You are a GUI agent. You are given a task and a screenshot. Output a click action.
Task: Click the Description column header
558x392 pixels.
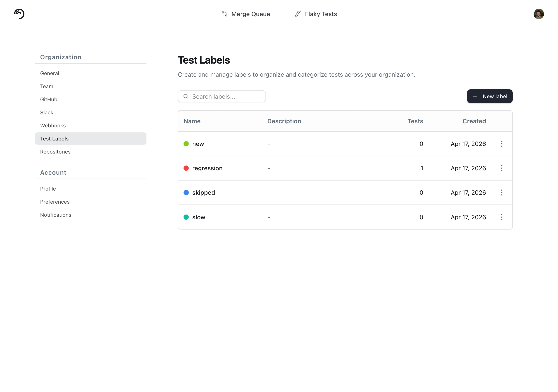284,121
